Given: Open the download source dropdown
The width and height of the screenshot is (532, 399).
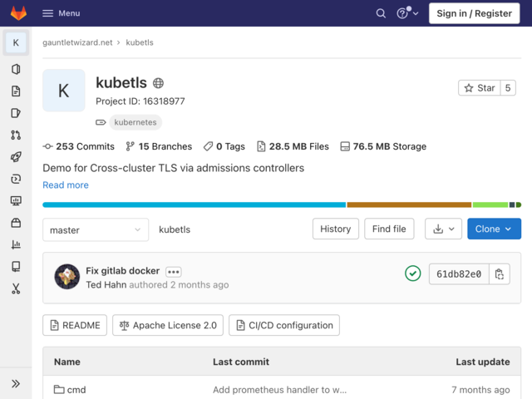Looking at the screenshot, I should click(443, 229).
